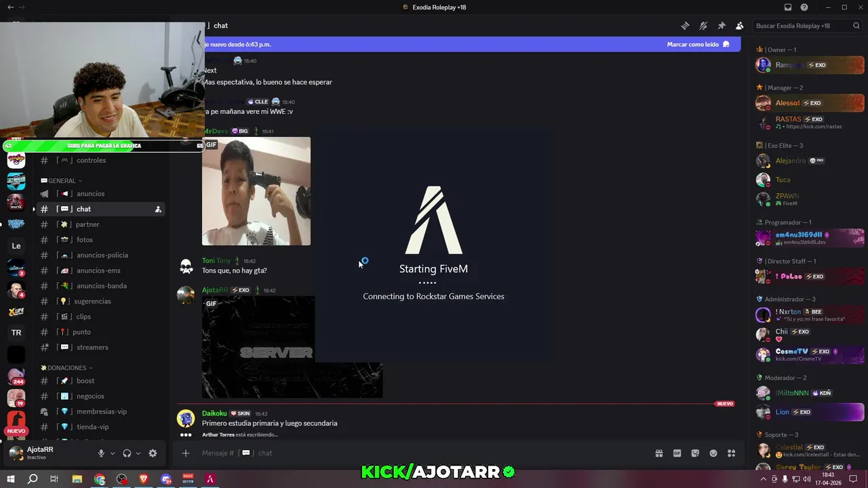Open the FiveM app in taskbar

point(210,479)
